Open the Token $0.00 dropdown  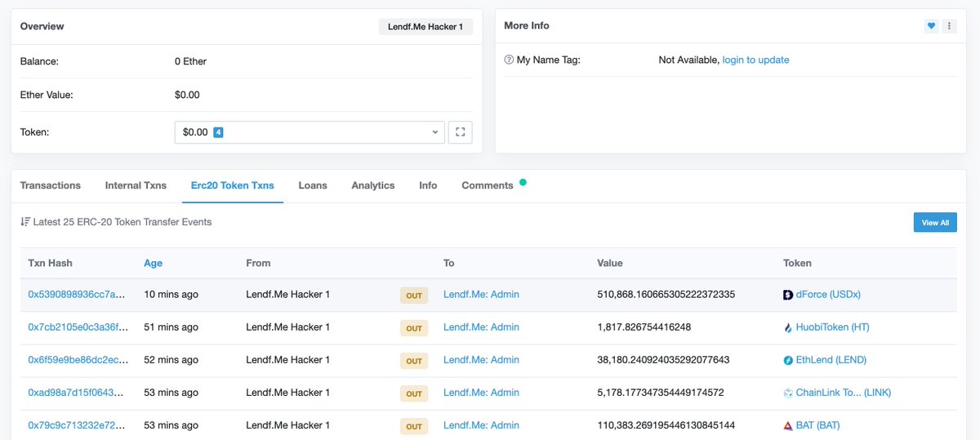(310, 132)
